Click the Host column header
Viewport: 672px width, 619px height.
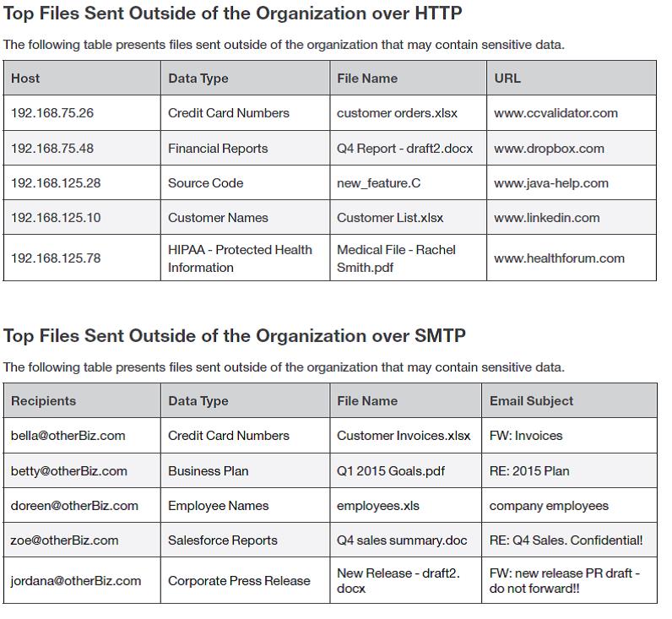click(25, 79)
